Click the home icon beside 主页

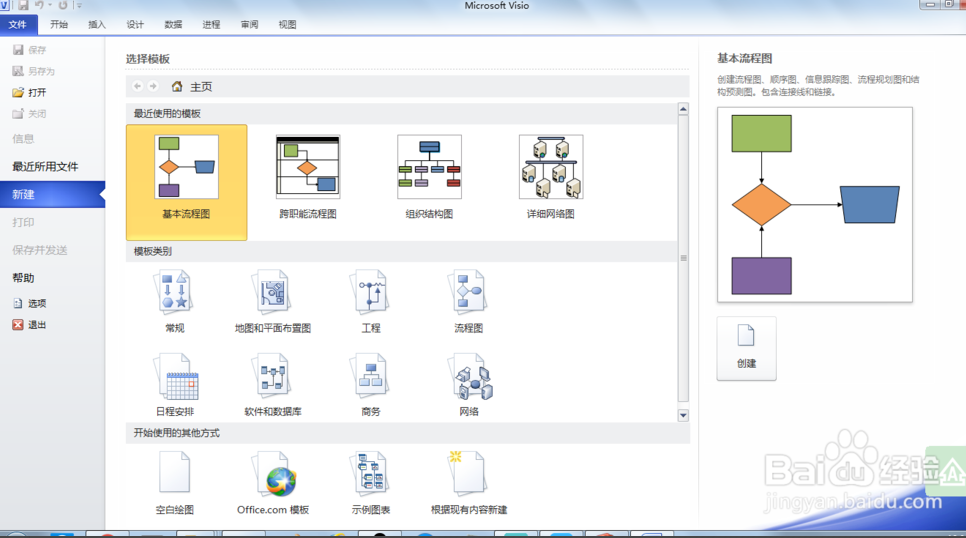point(177,86)
